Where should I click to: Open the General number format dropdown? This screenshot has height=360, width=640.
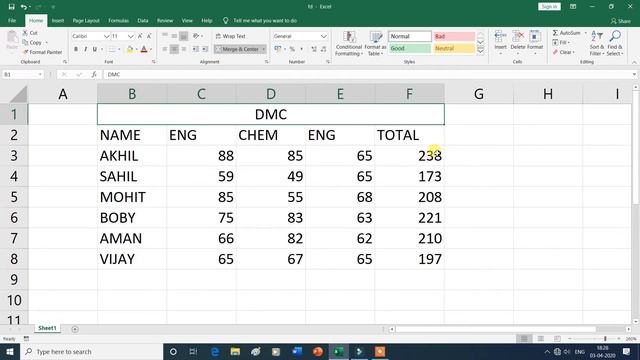click(324, 36)
